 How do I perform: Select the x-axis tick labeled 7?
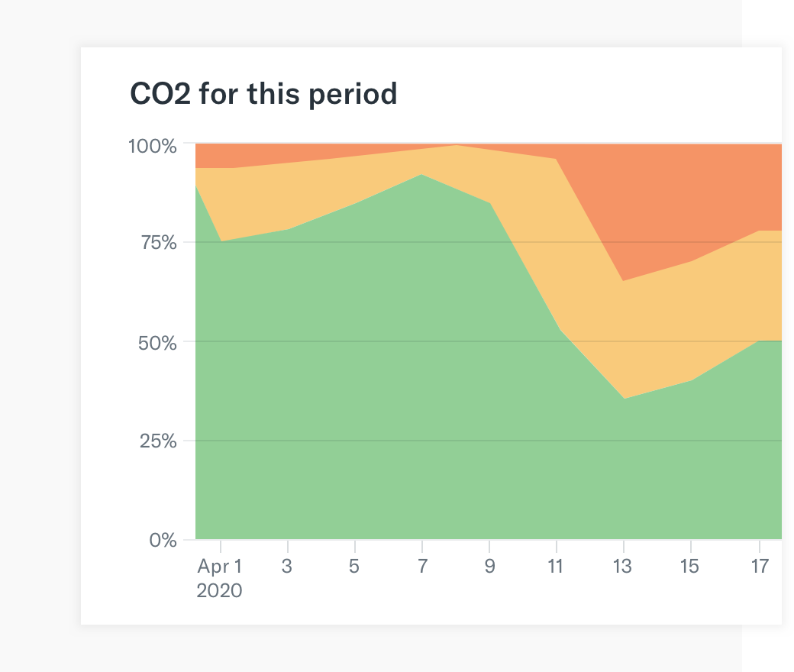(422, 567)
